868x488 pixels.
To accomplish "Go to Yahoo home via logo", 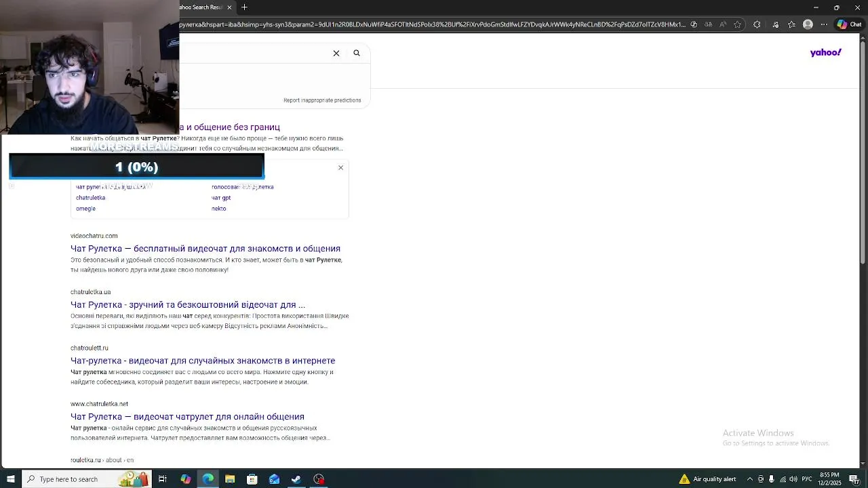I will pyautogui.click(x=825, y=53).
